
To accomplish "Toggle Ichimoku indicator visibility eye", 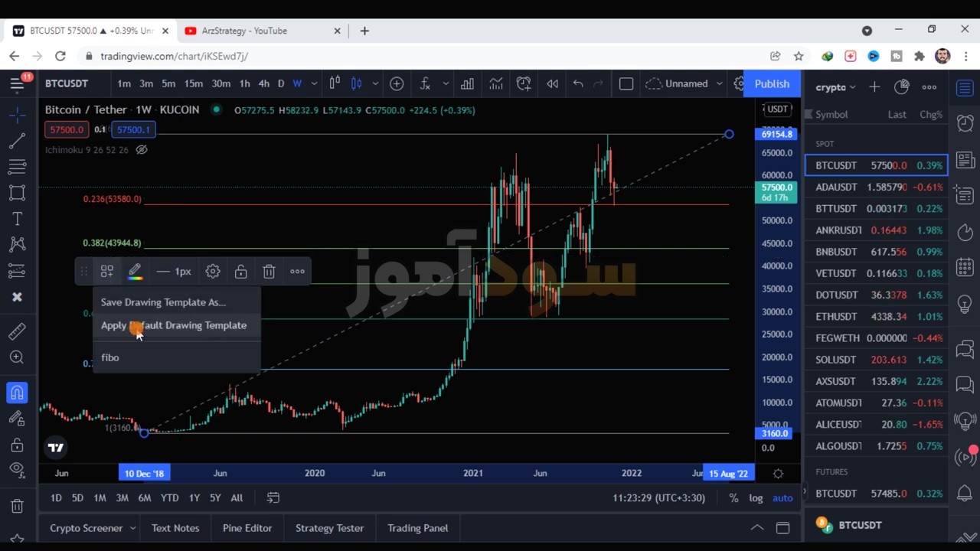I will pyautogui.click(x=142, y=150).
